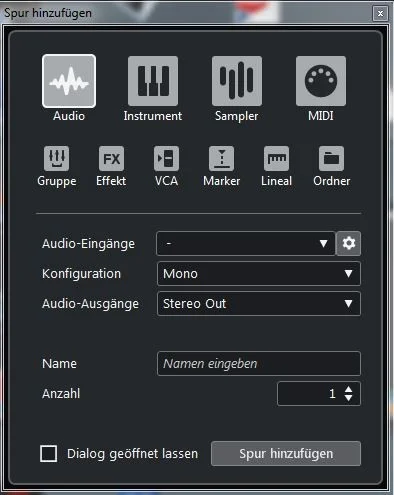394x495 pixels.
Task: Close the Spur hinzufügen dialog
Action: point(380,13)
